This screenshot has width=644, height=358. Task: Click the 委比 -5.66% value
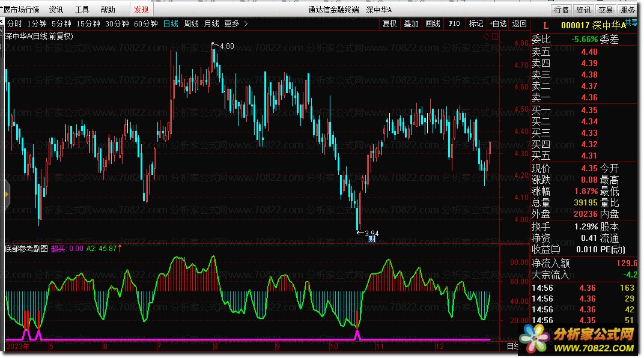tap(585, 40)
